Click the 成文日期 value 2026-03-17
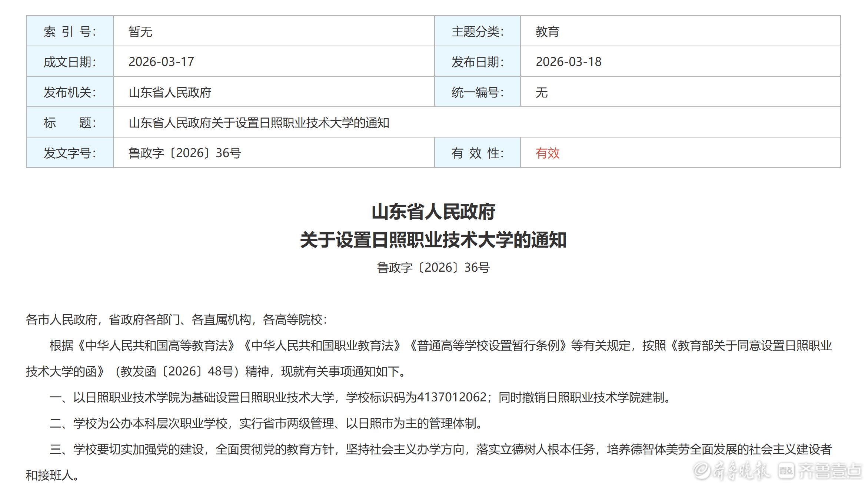 point(161,62)
